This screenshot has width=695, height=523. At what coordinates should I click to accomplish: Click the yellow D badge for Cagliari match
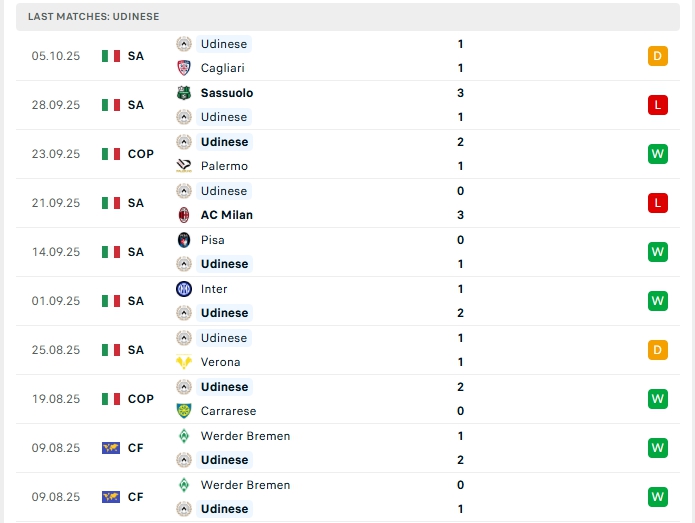coord(657,56)
